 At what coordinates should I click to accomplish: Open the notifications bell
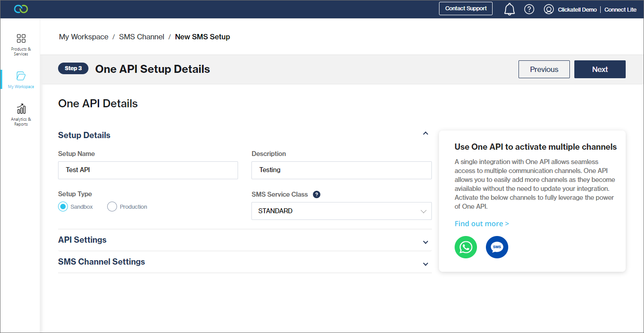pos(509,9)
